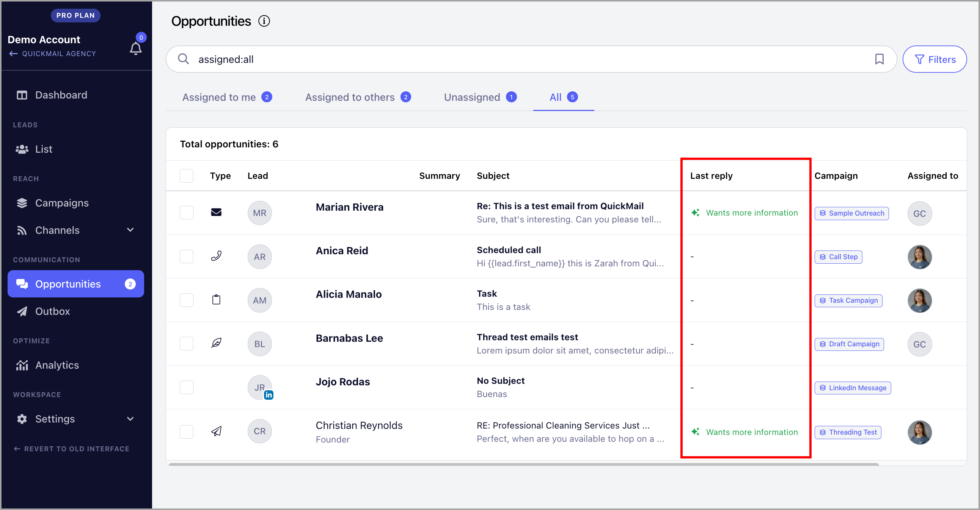Screen dimensions: 980x510
Task: Click the AM avatar for Alicia Manalo
Action: 259,300
